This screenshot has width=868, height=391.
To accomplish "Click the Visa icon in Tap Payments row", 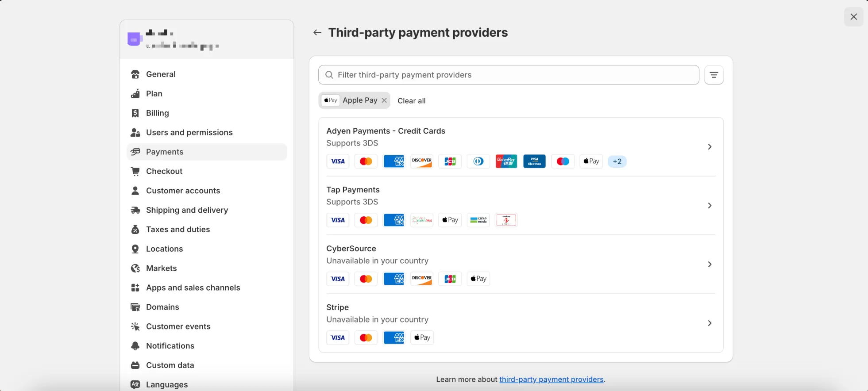I will [338, 220].
